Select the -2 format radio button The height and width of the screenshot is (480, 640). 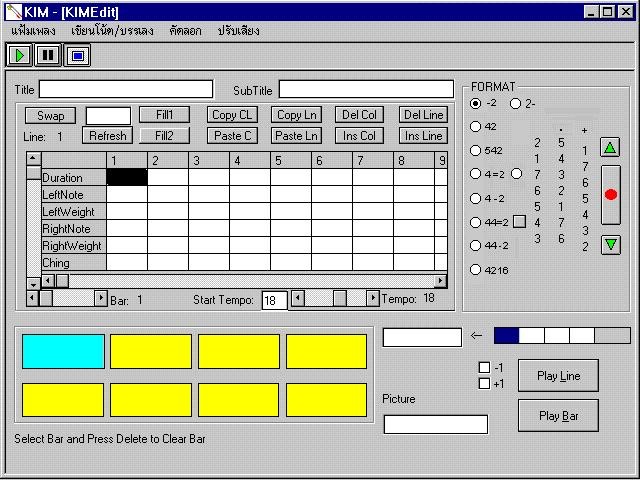coord(476,104)
